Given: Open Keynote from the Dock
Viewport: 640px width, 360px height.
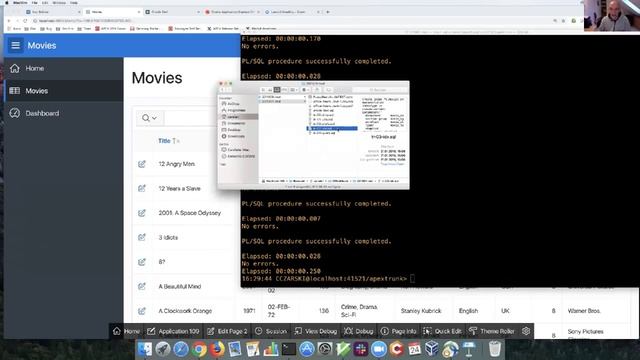Looking at the screenshot, I should (x=469, y=349).
